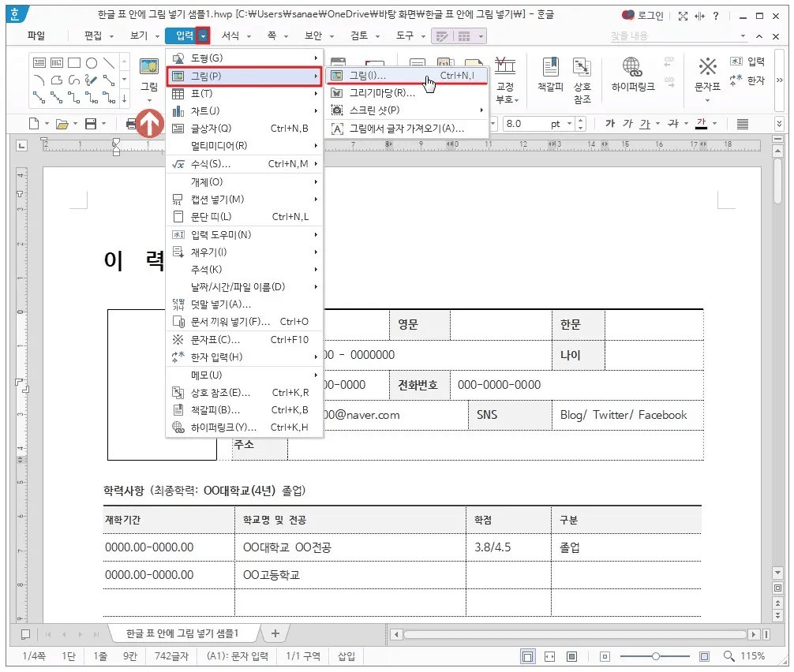Click the 파일 menu
Viewport: 794px width, 672px height.
pos(36,35)
